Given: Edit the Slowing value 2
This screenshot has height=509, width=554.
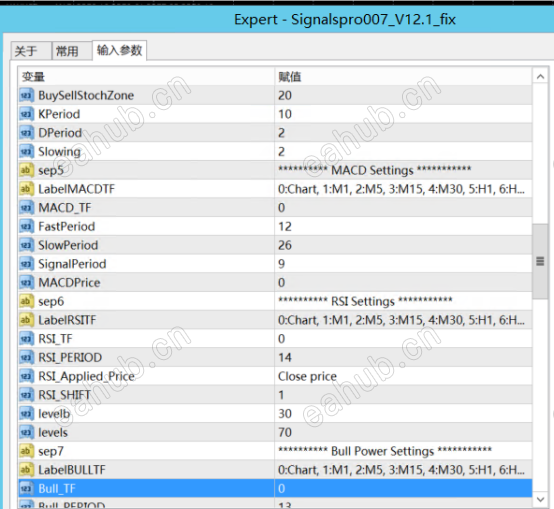Looking at the screenshot, I should click(x=403, y=152).
